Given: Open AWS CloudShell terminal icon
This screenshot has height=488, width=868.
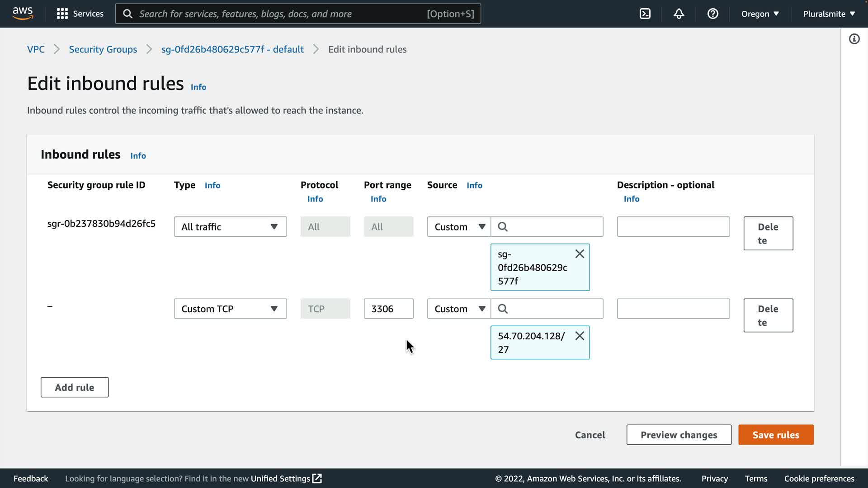Looking at the screenshot, I should pyautogui.click(x=645, y=14).
